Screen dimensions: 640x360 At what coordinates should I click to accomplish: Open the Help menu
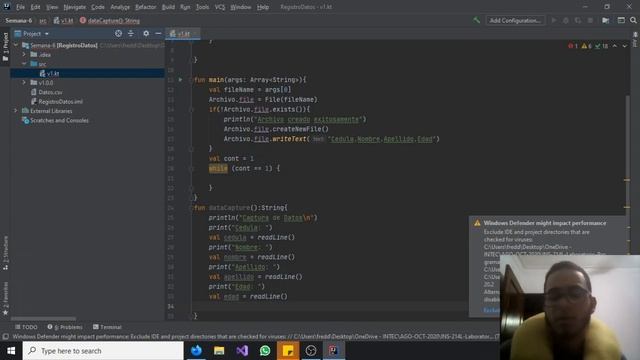point(263,7)
